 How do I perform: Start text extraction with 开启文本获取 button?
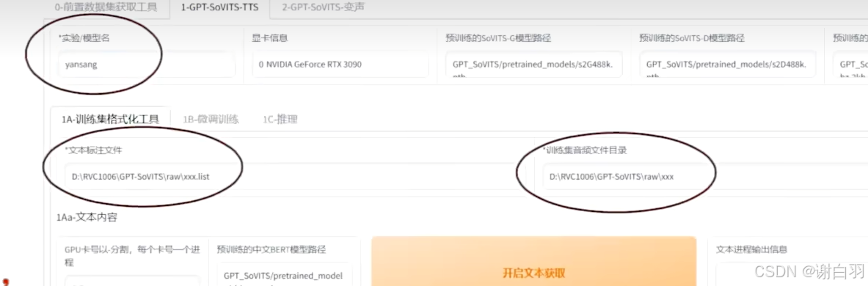click(x=533, y=262)
